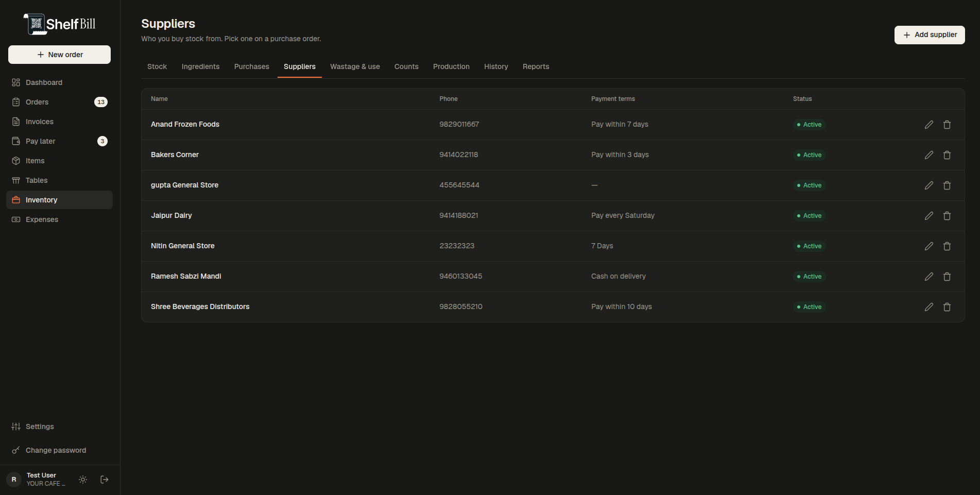Image resolution: width=980 pixels, height=495 pixels.
Task: Click supplier name gupta General Store
Action: point(184,185)
